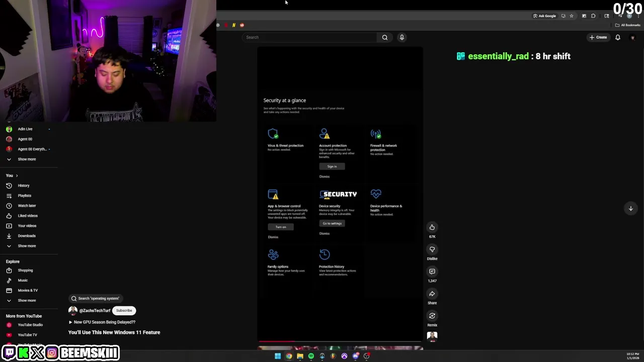The image size is (644, 362).
Task: Open Chrome three-dot menu
Action: click(x=638, y=16)
